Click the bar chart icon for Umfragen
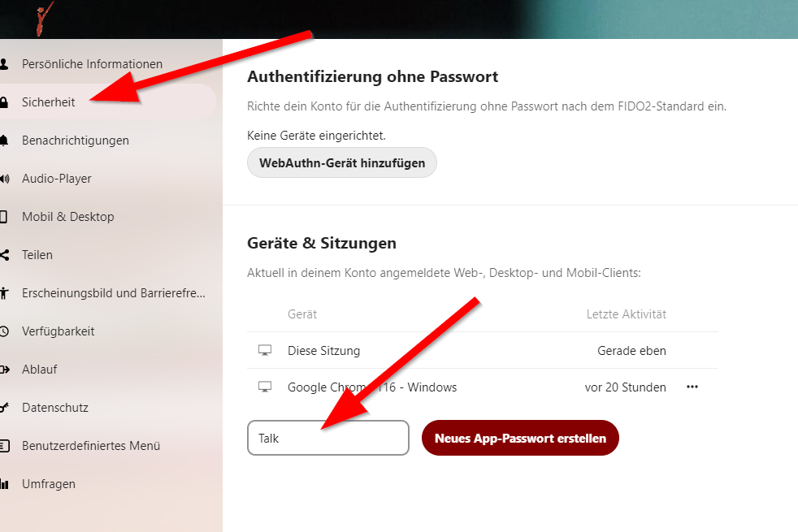798x532 pixels. point(5,484)
